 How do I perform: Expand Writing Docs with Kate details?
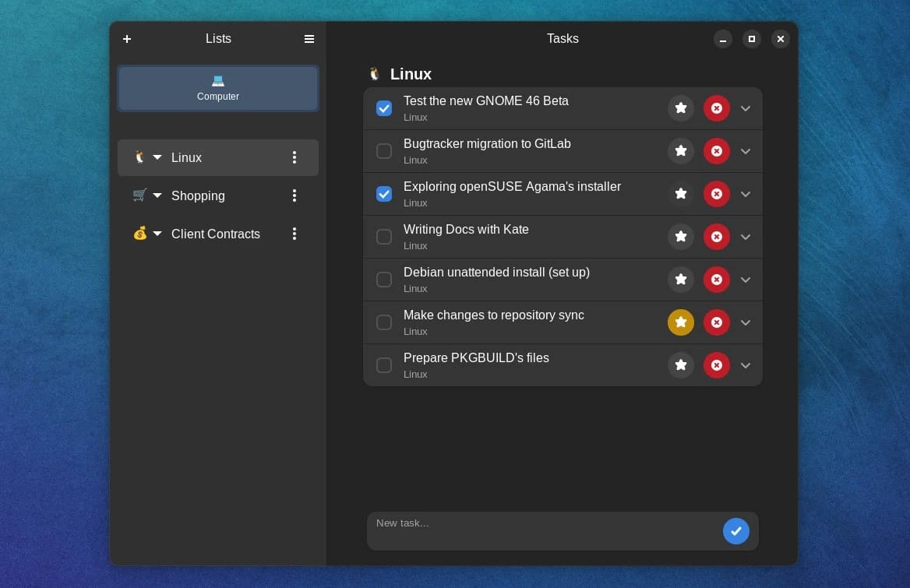(x=746, y=238)
